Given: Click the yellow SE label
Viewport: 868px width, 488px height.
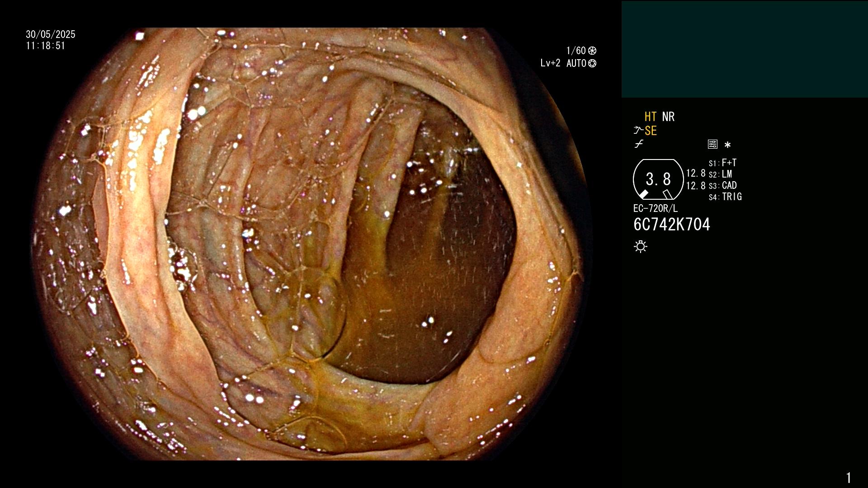Looking at the screenshot, I should (x=651, y=131).
